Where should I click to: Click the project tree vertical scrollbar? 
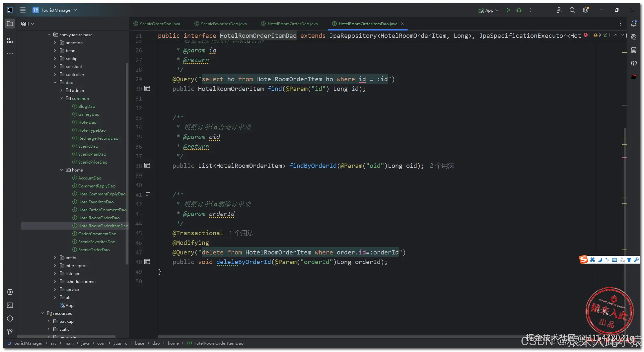point(127,163)
